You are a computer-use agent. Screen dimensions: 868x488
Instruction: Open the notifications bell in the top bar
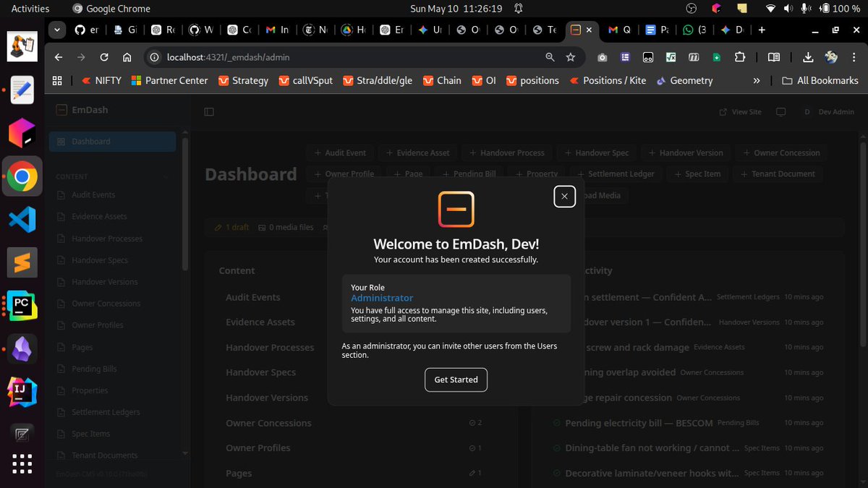pyautogui.click(x=518, y=9)
